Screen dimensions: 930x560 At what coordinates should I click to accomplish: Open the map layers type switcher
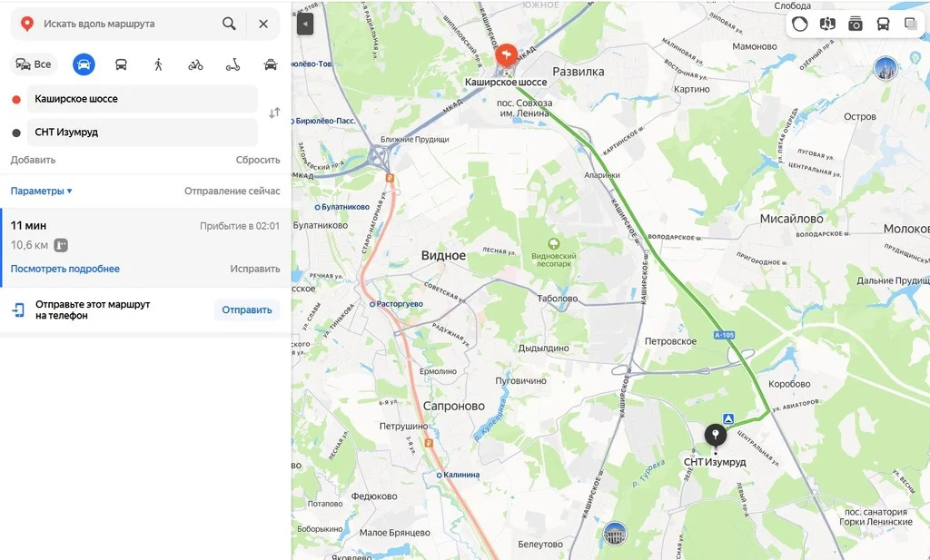911,24
